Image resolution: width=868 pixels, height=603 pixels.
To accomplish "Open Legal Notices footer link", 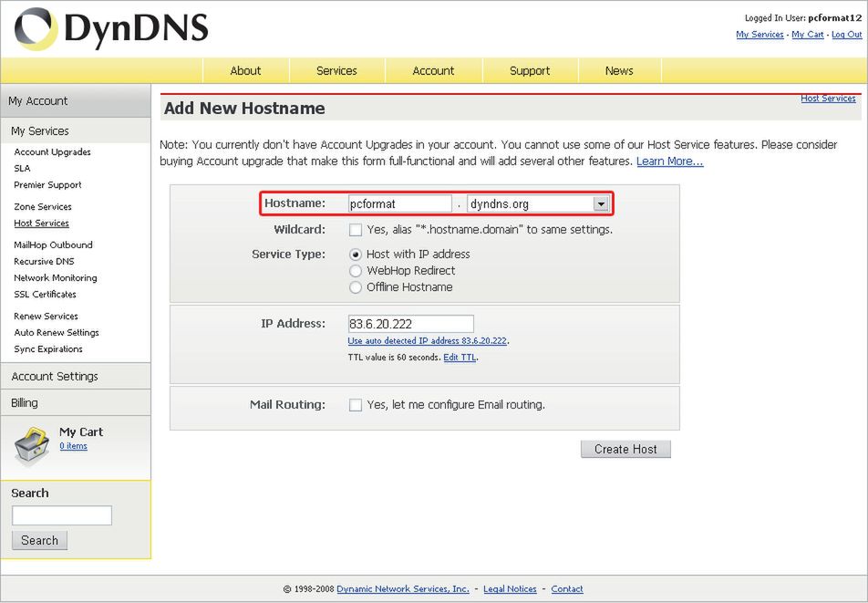I will tap(510, 589).
